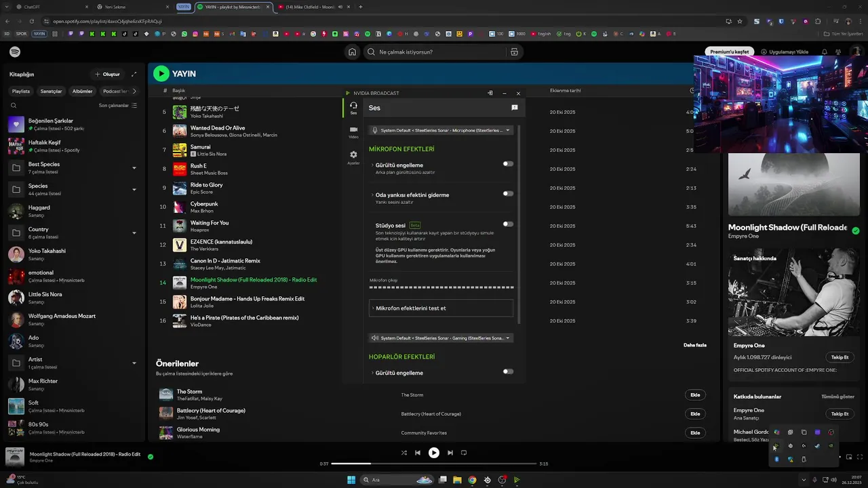
Task: Click the Oluştur button
Action: (107, 74)
